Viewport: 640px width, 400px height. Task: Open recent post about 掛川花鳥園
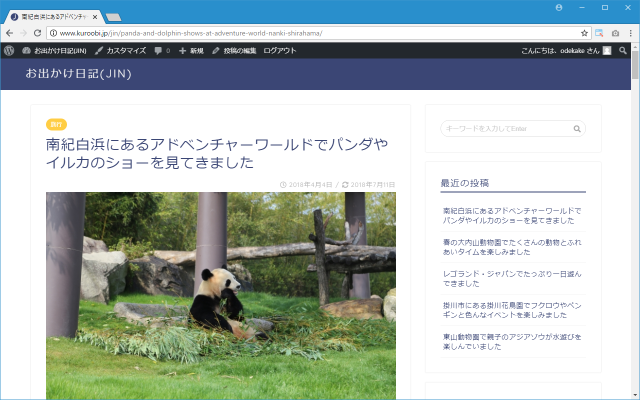(x=512, y=310)
